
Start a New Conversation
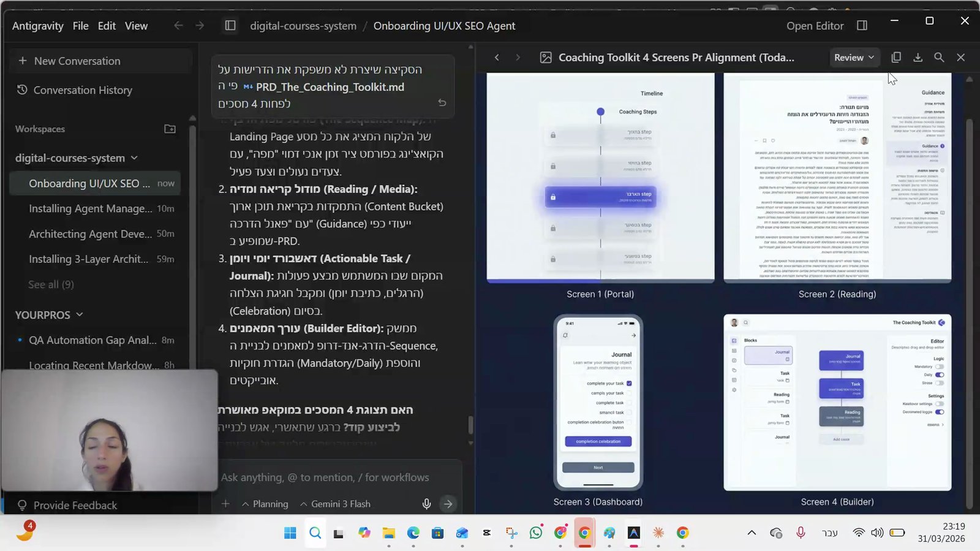click(101, 61)
